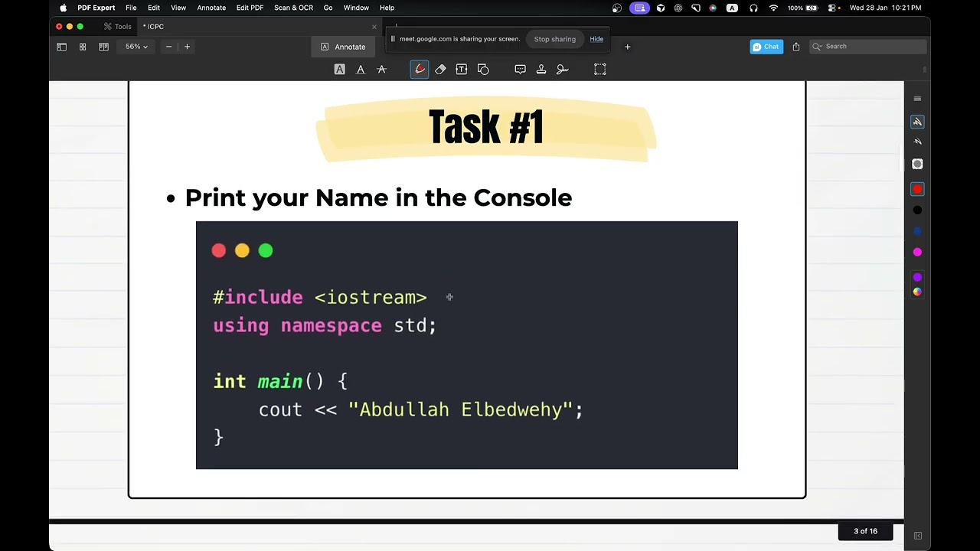Open the Go menu
Image resolution: width=980 pixels, height=551 pixels.
click(x=328, y=8)
